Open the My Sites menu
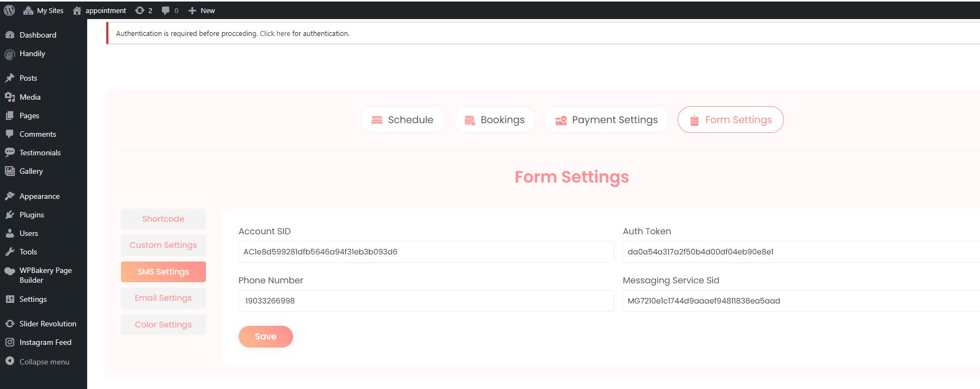This screenshot has width=980, height=389. point(44,10)
